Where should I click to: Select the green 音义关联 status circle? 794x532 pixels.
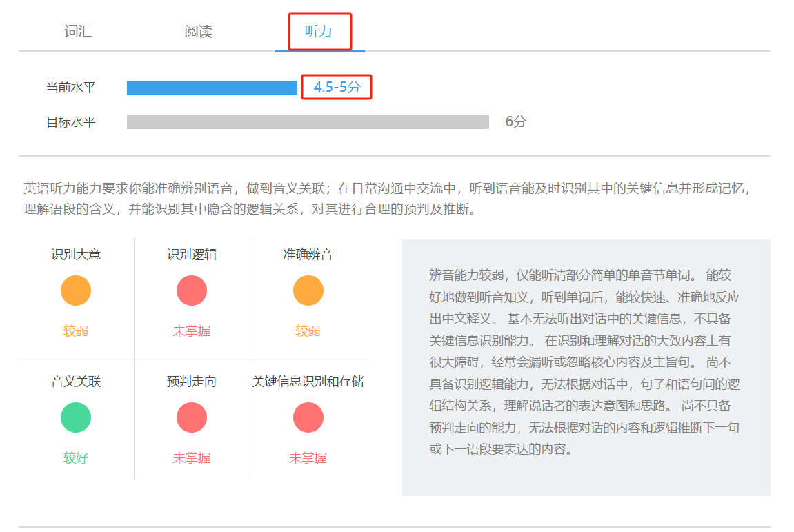click(75, 417)
